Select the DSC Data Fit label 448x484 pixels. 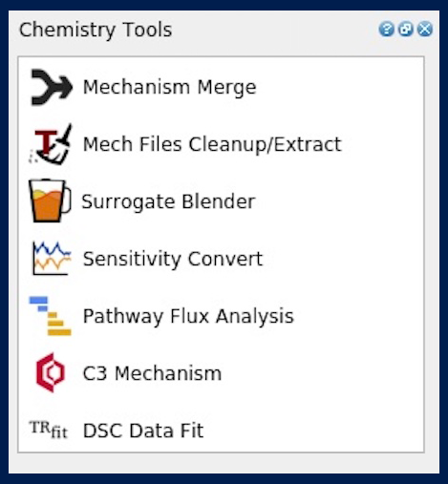143,431
